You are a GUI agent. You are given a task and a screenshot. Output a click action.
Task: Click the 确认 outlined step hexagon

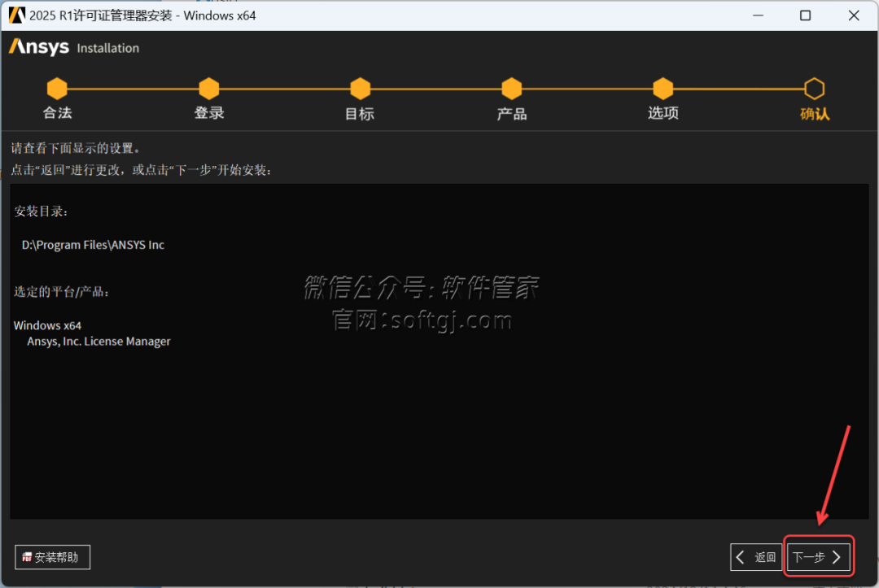(x=815, y=89)
